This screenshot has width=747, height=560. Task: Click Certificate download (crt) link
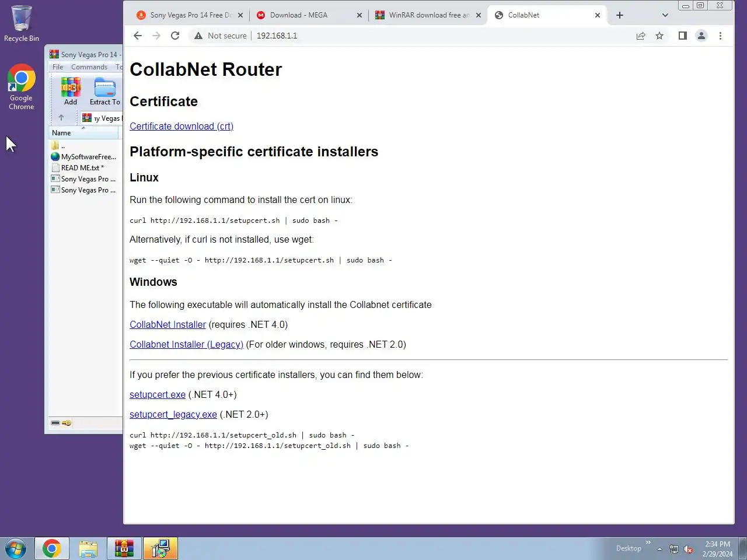pyautogui.click(x=181, y=127)
